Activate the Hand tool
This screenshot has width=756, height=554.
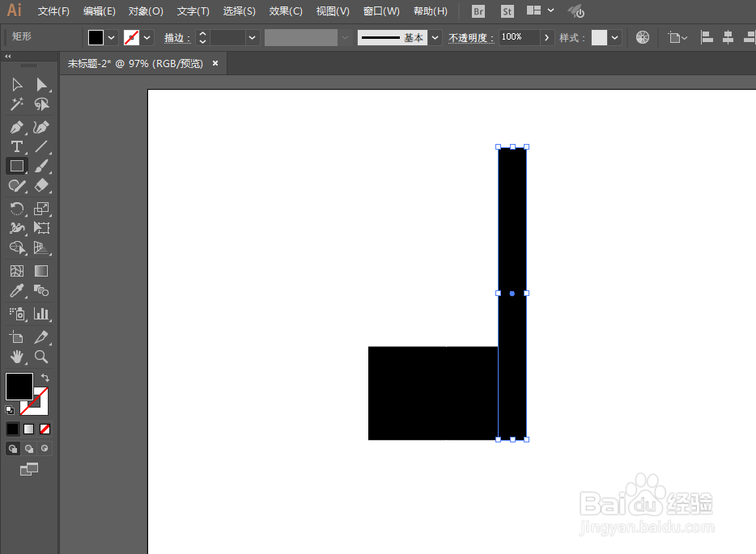[x=17, y=357]
